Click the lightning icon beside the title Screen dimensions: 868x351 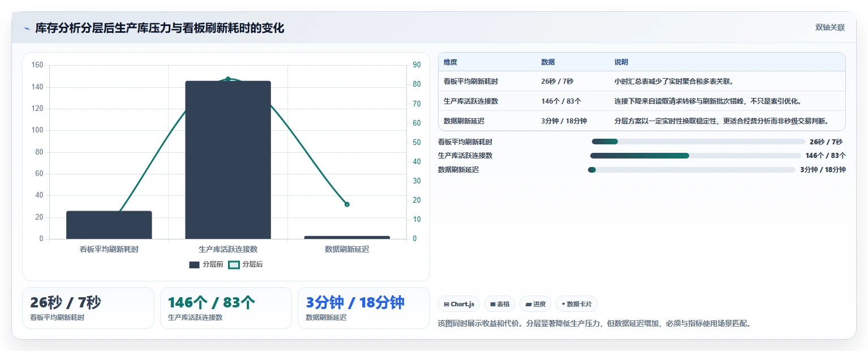pyautogui.click(x=27, y=28)
